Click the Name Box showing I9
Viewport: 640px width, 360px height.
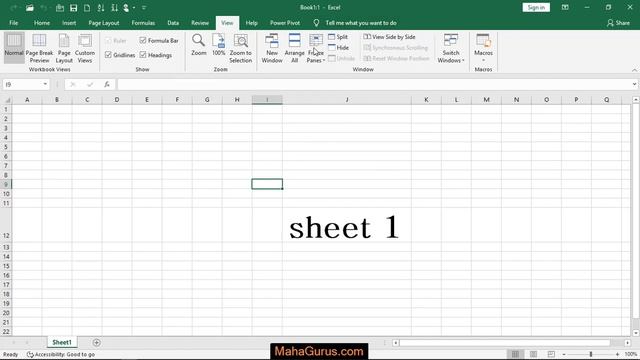point(22,84)
